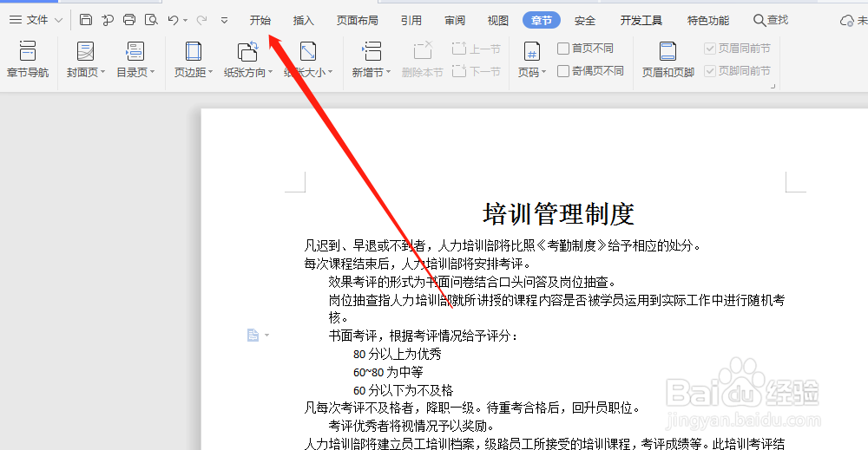Image resolution: width=868 pixels, height=450 pixels.
Task: Click the 页边距 margins icon
Action: [194, 51]
